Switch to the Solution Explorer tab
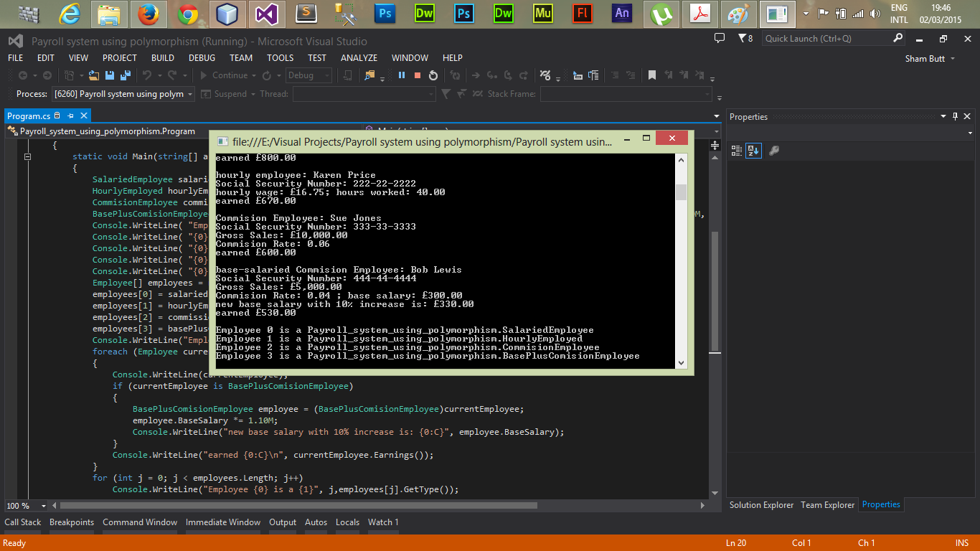Screen dimensions: 980x551 pos(761,505)
